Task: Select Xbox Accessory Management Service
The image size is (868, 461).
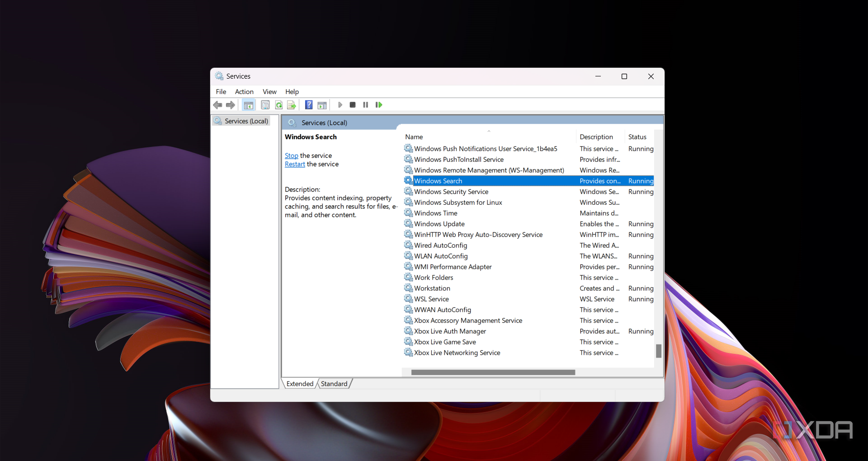Action: (x=468, y=320)
